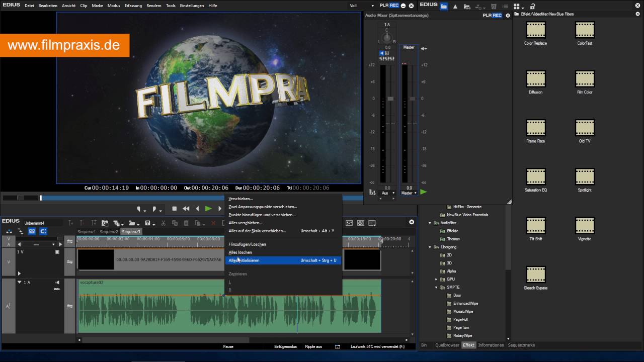The height and width of the screenshot is (362, 644).
Task: Toggle PLR/REC switch in player window
Action: click(x=389, y=6)
